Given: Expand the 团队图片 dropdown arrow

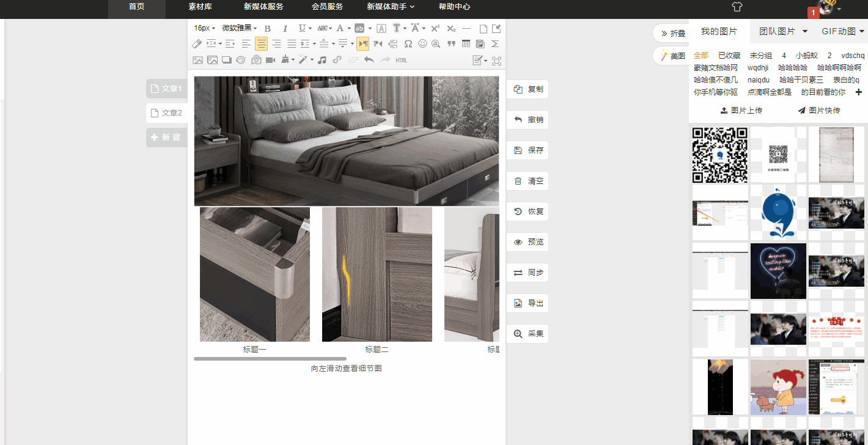Looking at the screenshot, I should 805,31.
